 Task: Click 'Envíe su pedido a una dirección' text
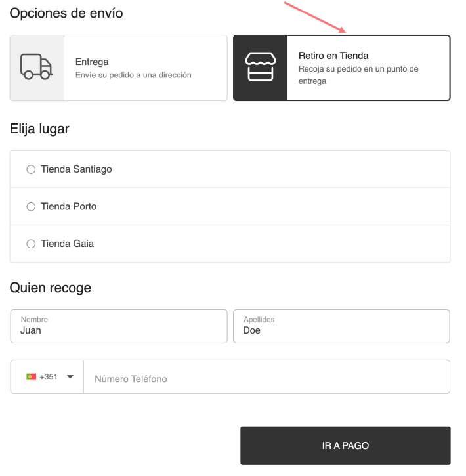[x=133, y=75]
